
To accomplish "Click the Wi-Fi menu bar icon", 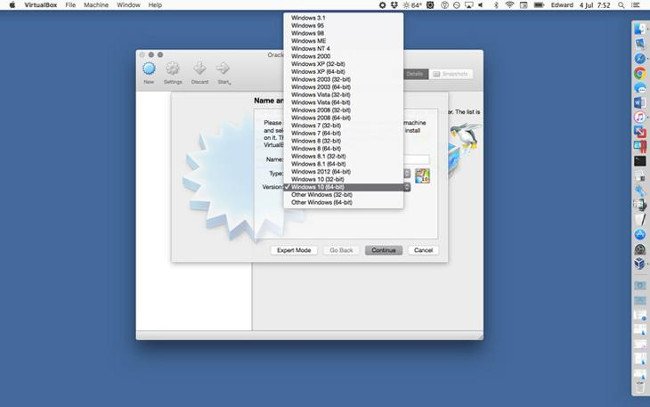I will (x=509, y=5).
